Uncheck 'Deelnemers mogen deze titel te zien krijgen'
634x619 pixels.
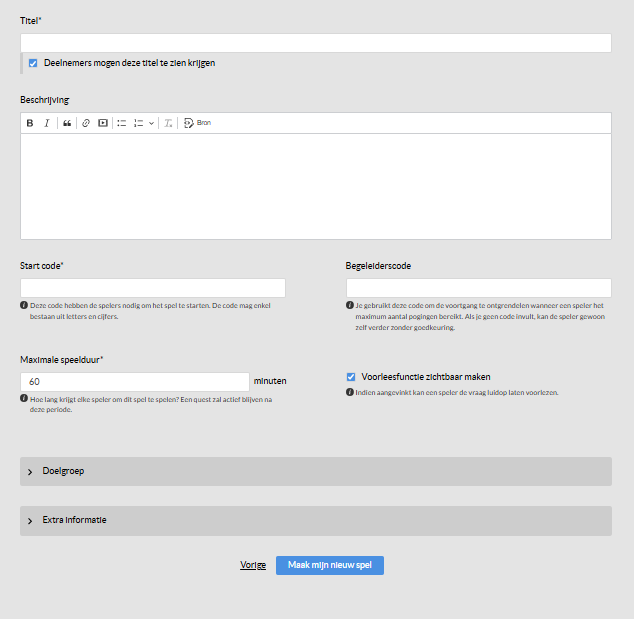(33, 63)
